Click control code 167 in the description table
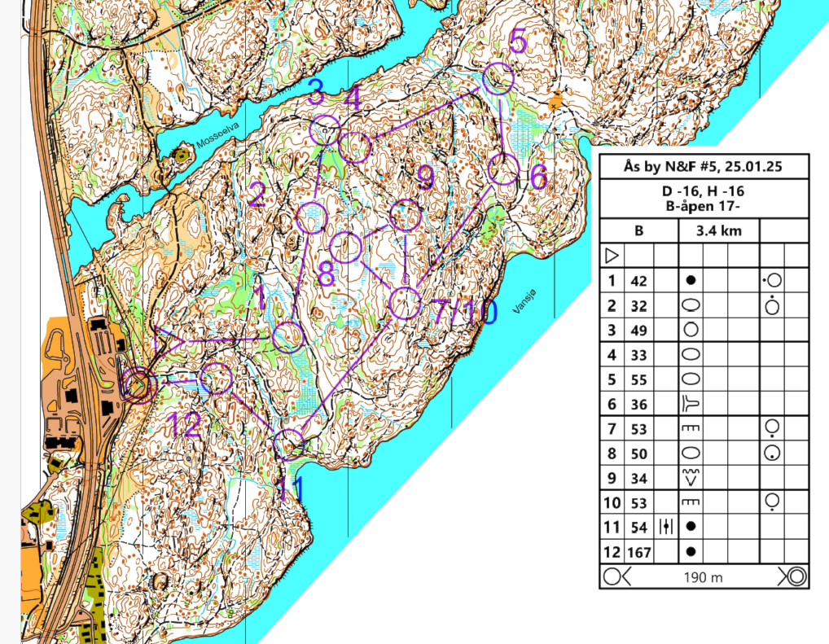829x644 pixels. point(639,551)
